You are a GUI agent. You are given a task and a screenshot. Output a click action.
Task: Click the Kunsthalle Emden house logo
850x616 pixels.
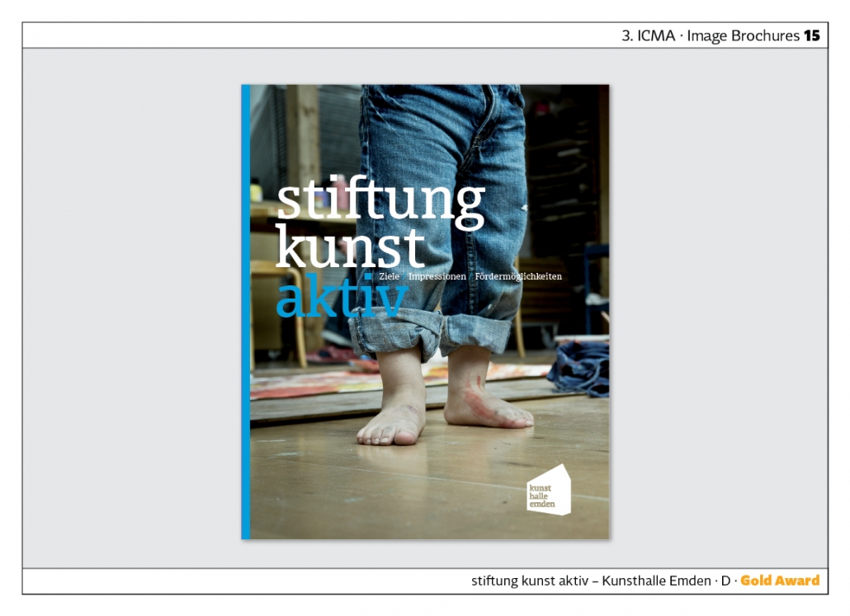tap(549, 490)
